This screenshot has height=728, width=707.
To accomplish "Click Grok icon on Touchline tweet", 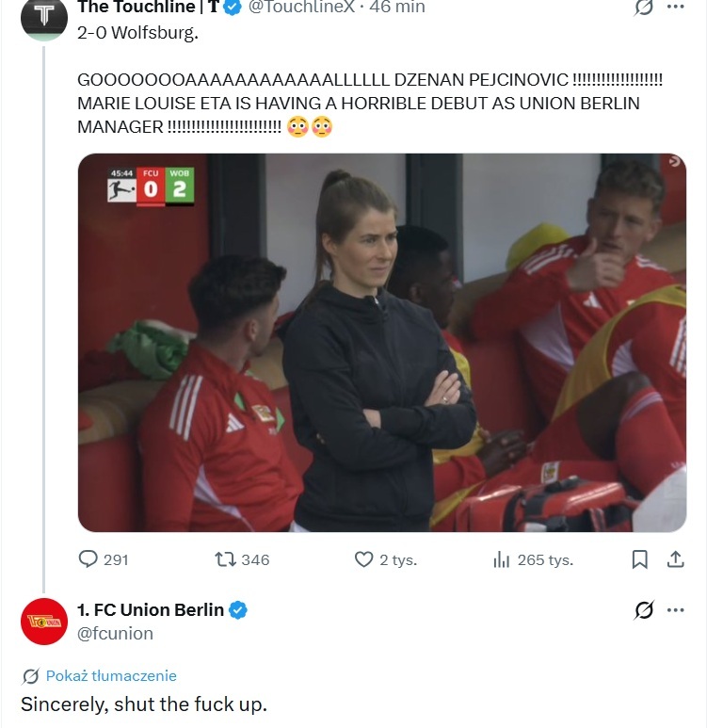I will pos(644,7).
